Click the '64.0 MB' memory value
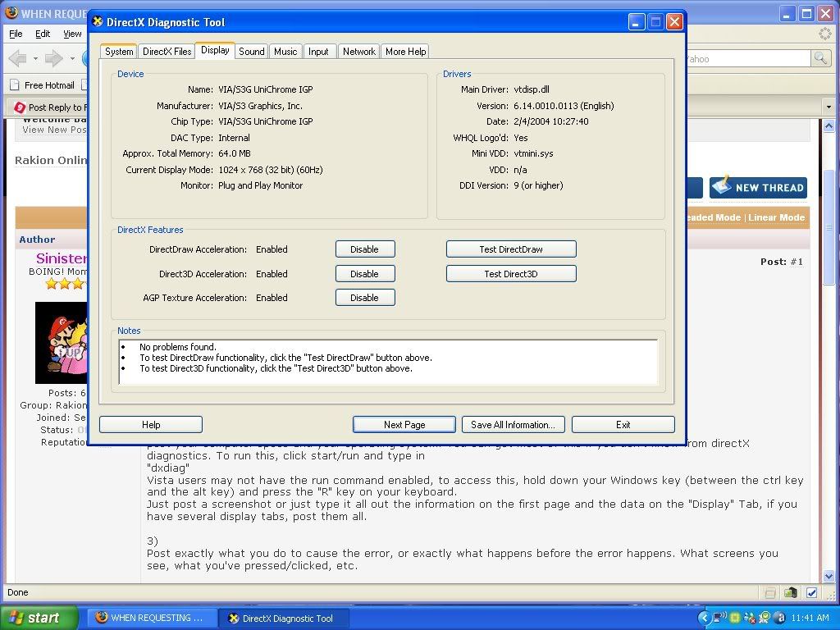This screenshot has height=630, width=840. [234, 153]
